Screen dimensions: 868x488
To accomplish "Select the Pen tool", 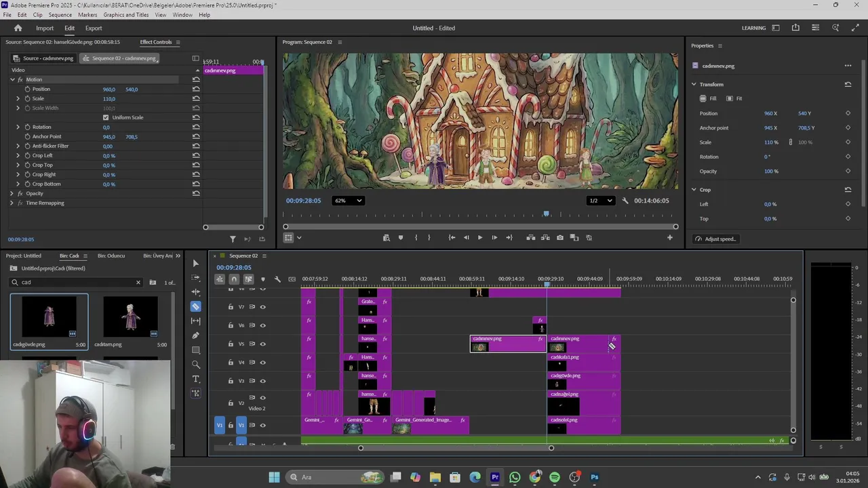I will tap(196, 335).
